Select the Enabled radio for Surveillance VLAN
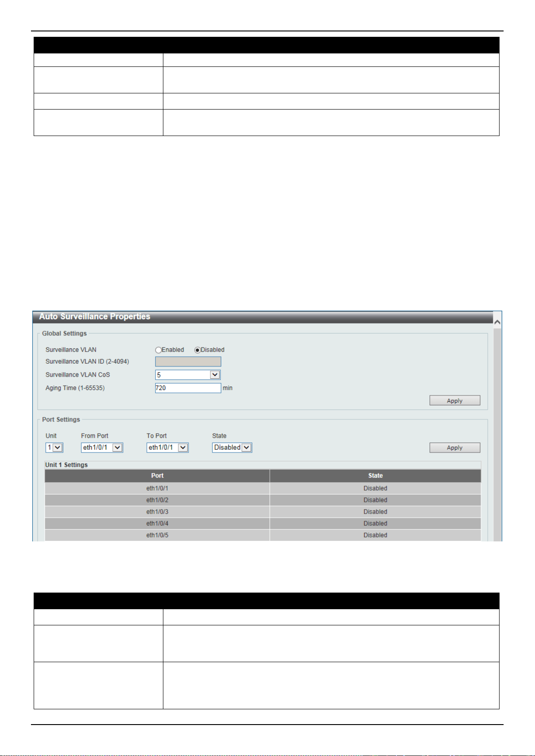Image resolution: width=535 pixels, height=756 pixels. 158,350
